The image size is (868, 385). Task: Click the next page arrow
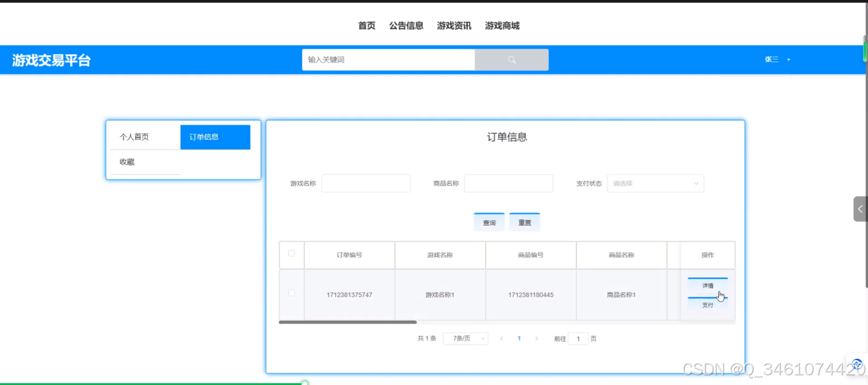pyautogui.click(x=536, y=338)
